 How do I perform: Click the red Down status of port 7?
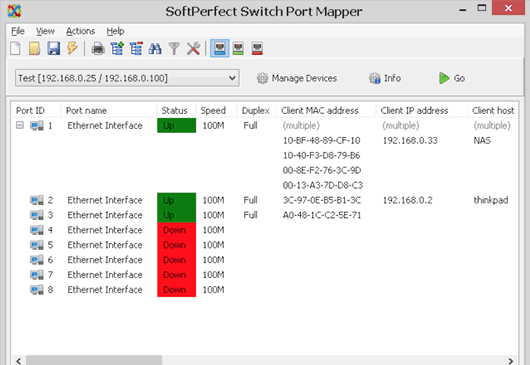[176, 275]
